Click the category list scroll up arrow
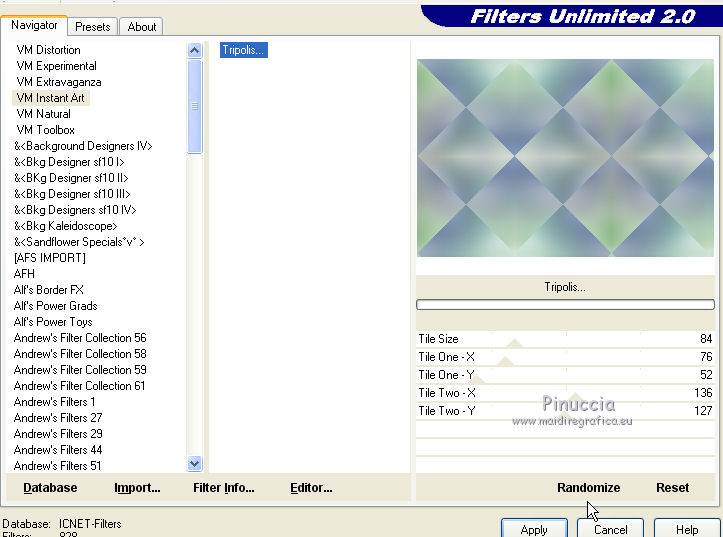Viewport: 723px width, 537px height. click(x=195, y=50)
